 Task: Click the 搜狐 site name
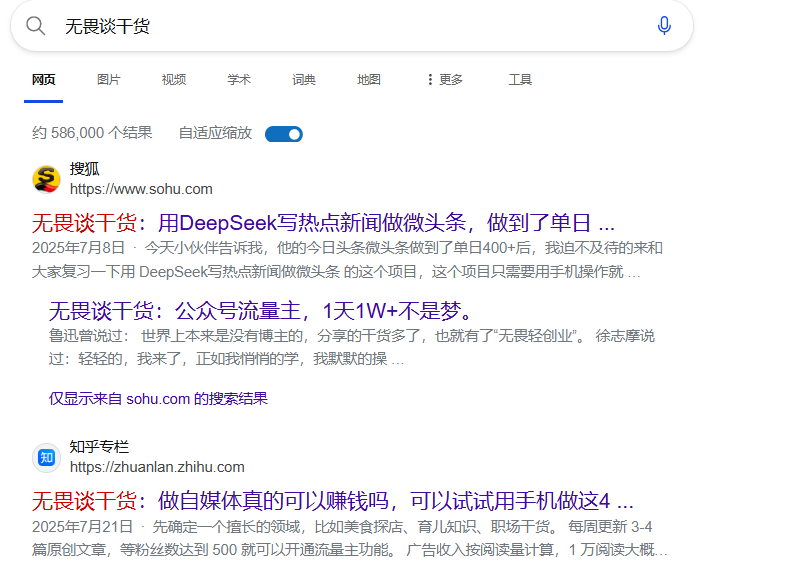pyautogui.click(x=84, y=169)
